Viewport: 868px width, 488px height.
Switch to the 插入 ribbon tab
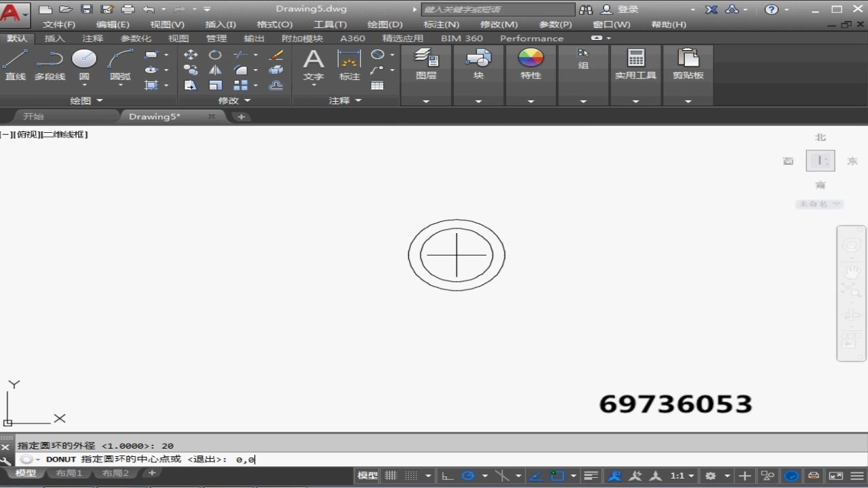[x=55, y=38]
